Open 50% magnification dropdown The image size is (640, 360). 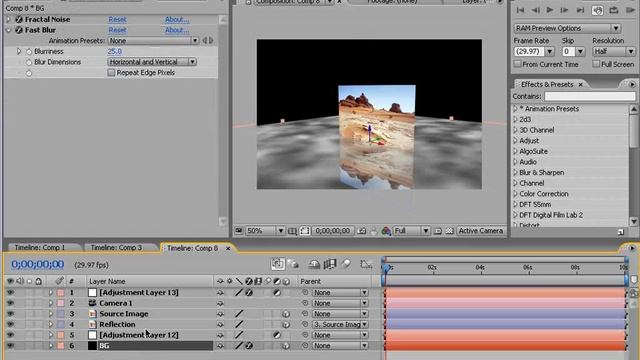click(x=264, y=231)
